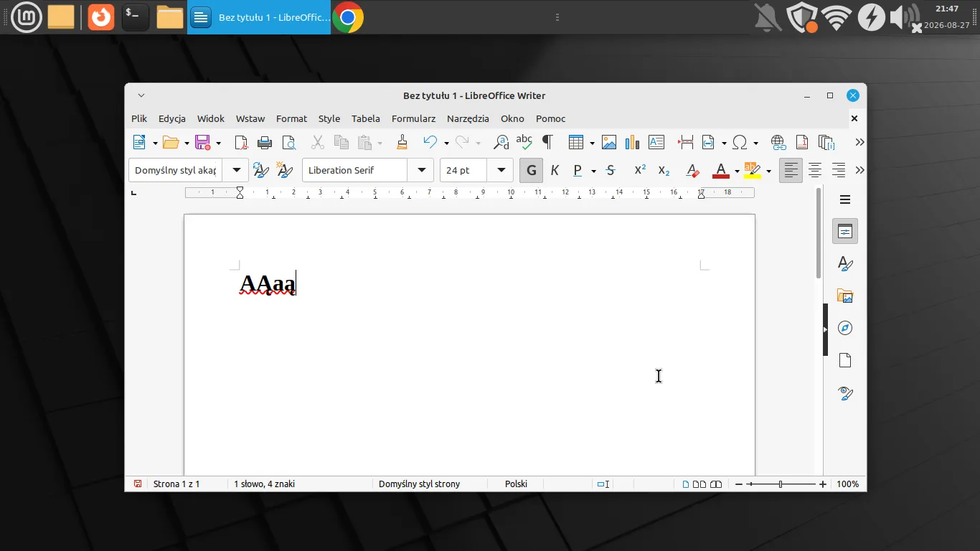Screen dimensions: 980x551
Task: Toggle Superscript formatting
Action: (640, 171)
